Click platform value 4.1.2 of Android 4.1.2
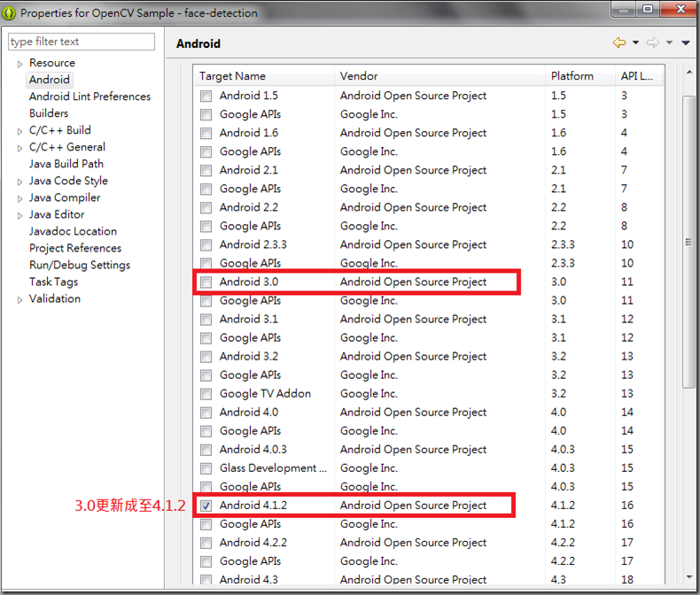Screen dimensions: 700x595 pos(563,506)
